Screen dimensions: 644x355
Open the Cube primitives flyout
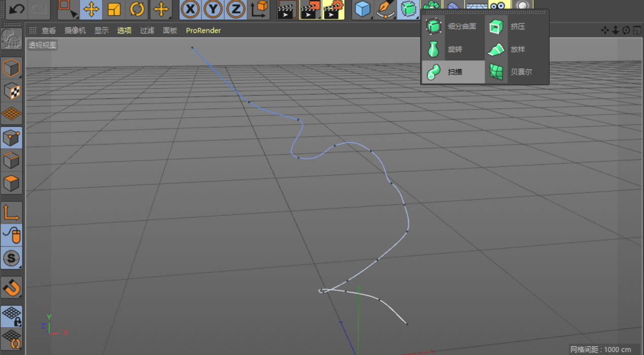tap(362, 9)
